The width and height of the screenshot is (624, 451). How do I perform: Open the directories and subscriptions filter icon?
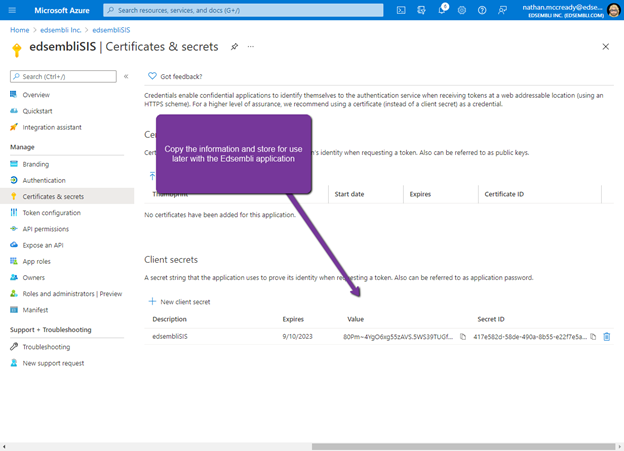click(421, 10)
